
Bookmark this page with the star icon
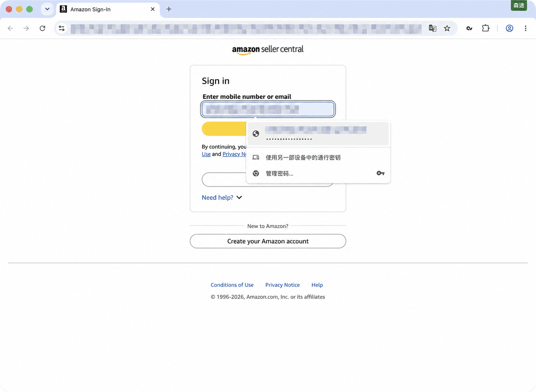(447, 28)
